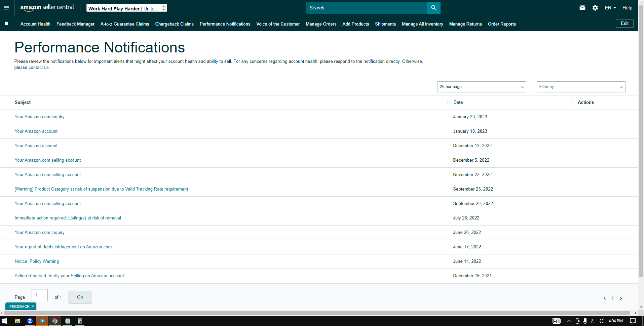This screenshot has width=644, height=326.
Task: Open January 20, 2023 Amazon.com inquiry notification
Action: [x=39, y=117]
